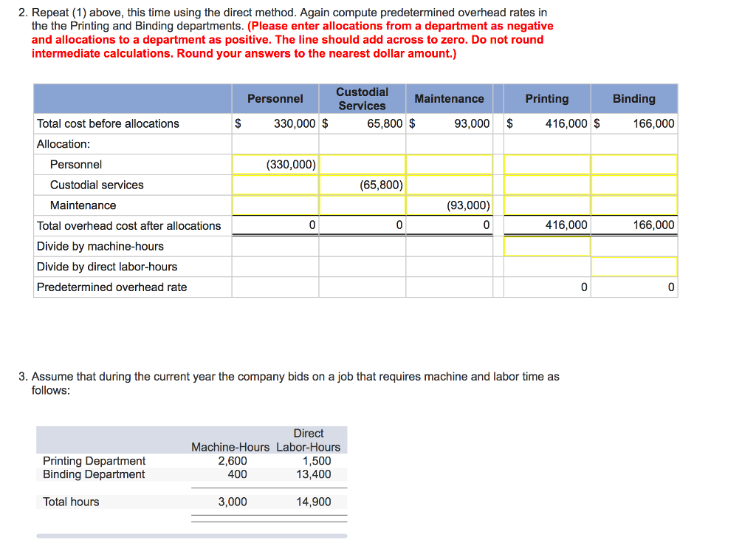Click Printing Department 1,500 labor-hours value

[x=316, y=461]
